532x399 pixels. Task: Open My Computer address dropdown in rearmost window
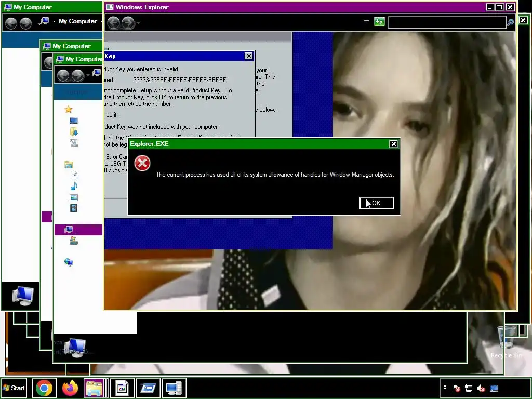[x=101, y=21]
